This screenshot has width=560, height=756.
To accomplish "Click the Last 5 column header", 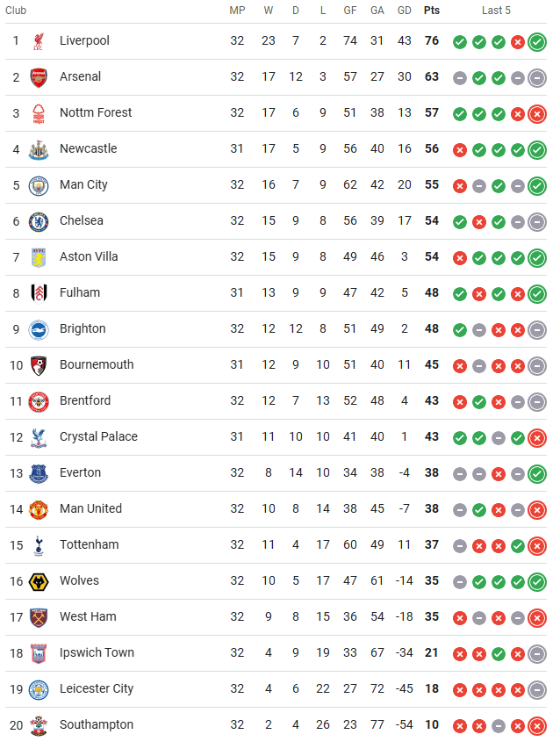I will [496, 11].
